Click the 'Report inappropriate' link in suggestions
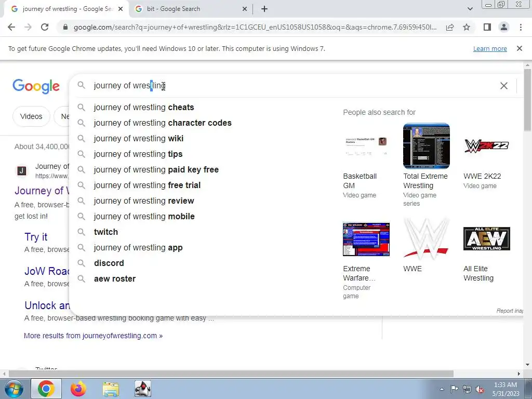This screenshot has height=399, width=532. coord(510,311)
